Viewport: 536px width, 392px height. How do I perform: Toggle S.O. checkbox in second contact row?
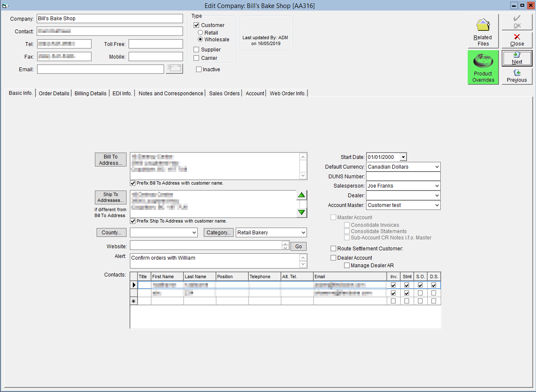pos(420,293)
